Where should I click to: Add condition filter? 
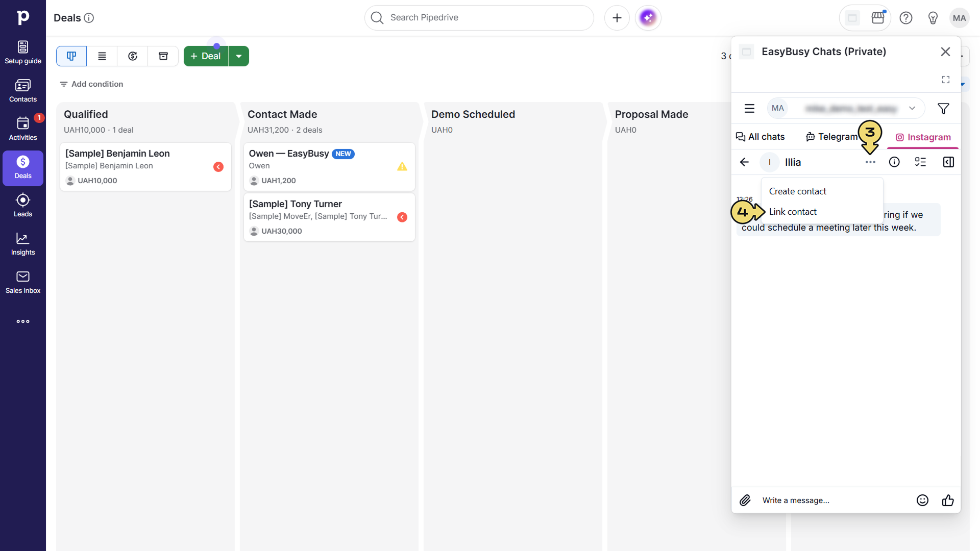pos(91,84)
